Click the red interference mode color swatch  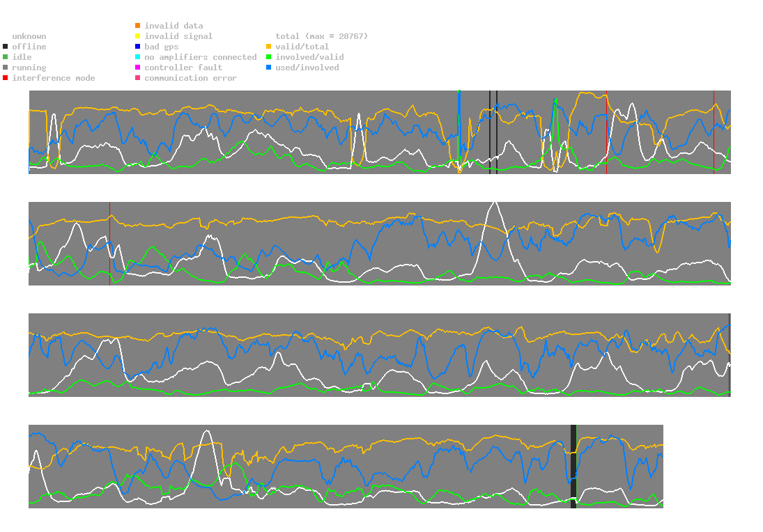[x=6, y=78]
